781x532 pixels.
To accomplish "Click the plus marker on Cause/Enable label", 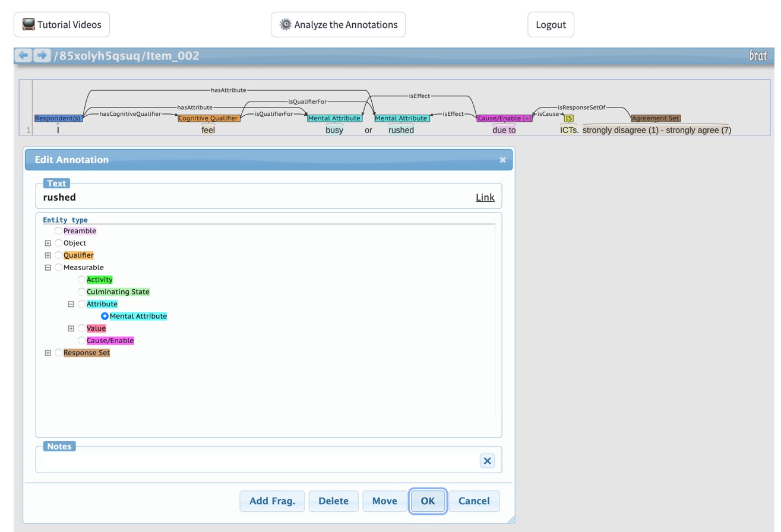I will point(527,118).
